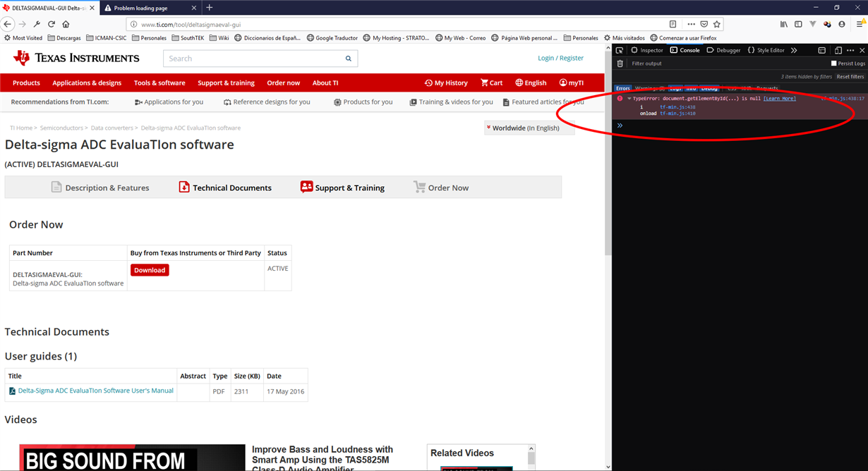Open page actions three-dots in the address bar
Viewport: 868px width, 471px height.
coord(691,24)
